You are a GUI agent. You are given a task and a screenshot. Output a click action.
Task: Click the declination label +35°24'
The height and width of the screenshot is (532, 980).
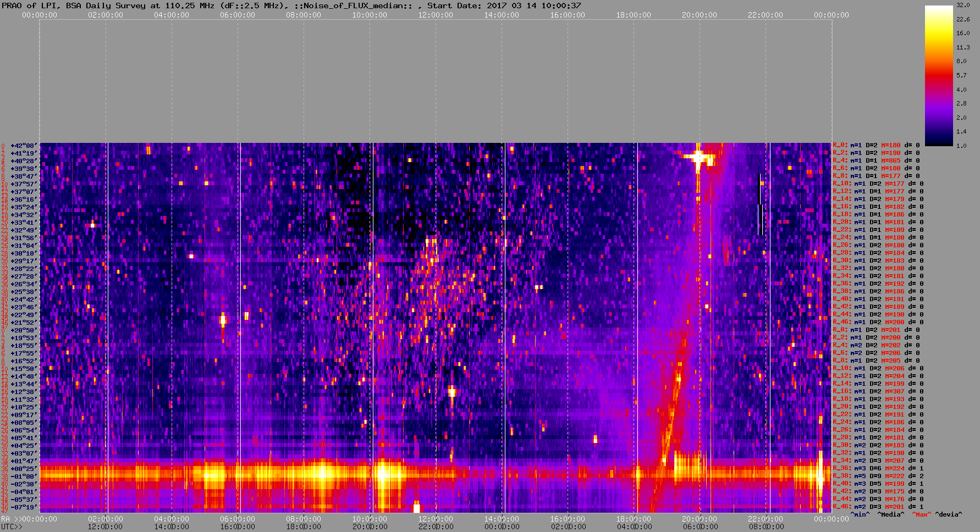pyautogui.click(x=24, y=207)
